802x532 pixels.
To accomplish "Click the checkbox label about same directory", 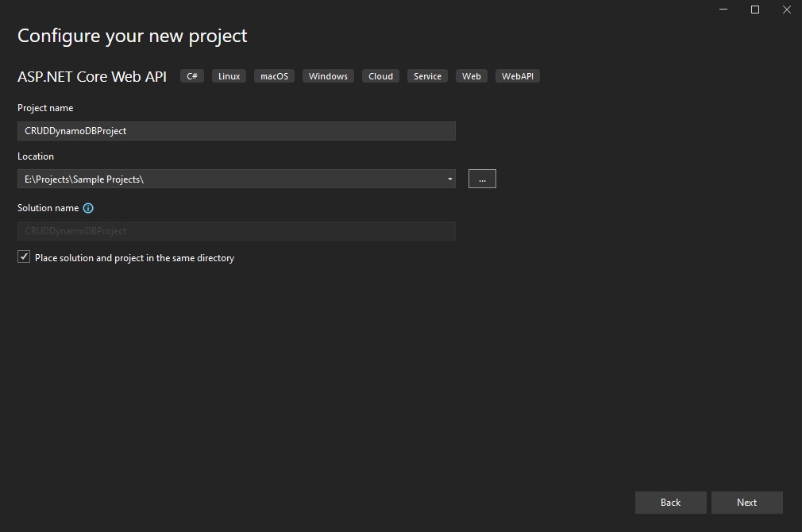I will click(134, 258).
